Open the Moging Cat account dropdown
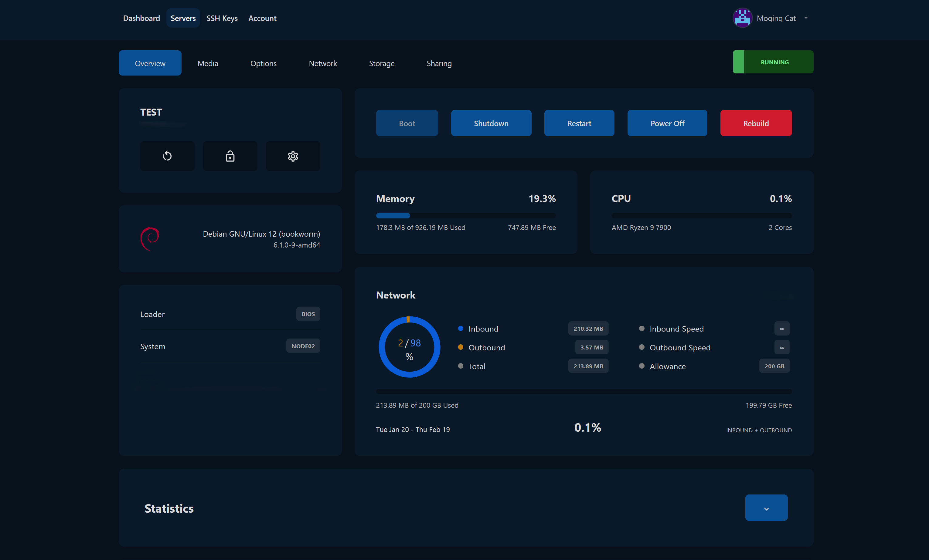929x560 pixels. click(806, 18)
